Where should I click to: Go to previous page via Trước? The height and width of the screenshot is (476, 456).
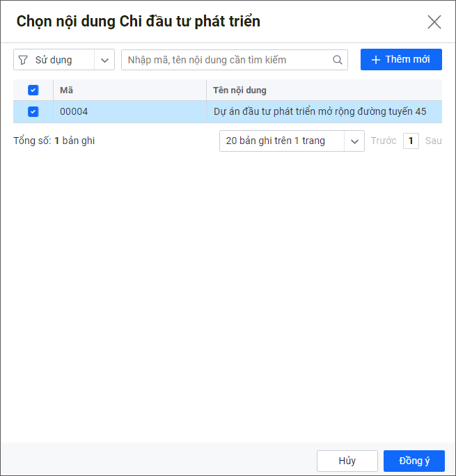[x=383, y=141]
